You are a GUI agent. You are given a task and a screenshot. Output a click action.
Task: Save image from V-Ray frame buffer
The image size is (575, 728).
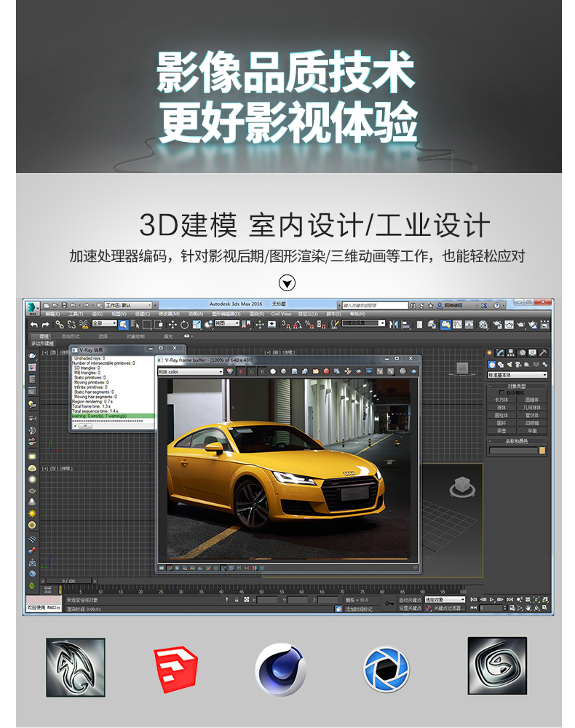(294, 371)
